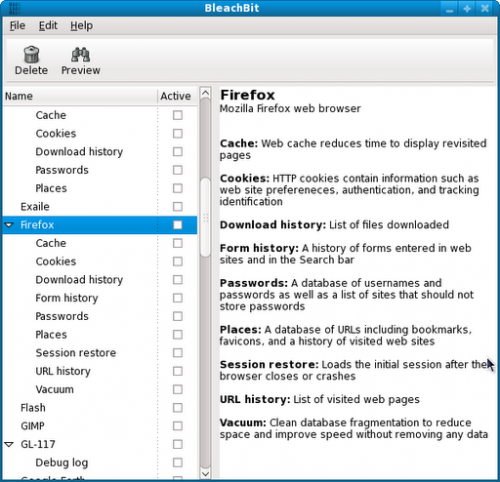500x482 pixels.
Task: Click the Delete trash can icon
Action: 31,55
